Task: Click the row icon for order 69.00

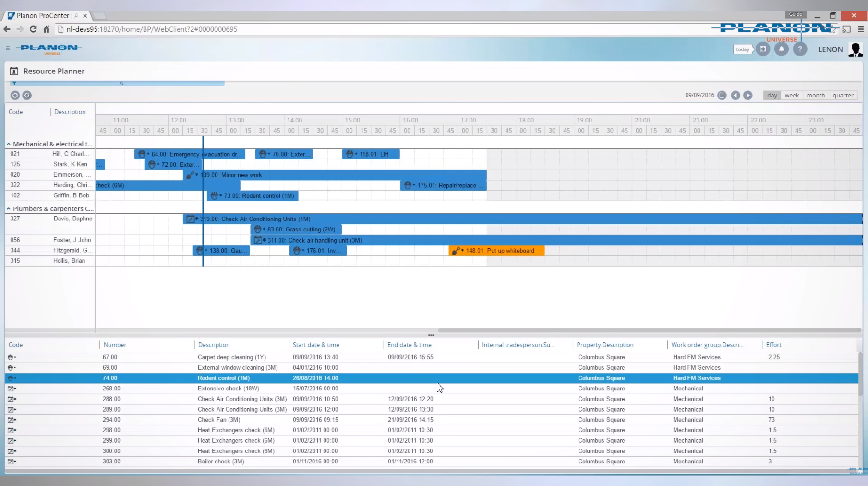Action: (12, 368)
